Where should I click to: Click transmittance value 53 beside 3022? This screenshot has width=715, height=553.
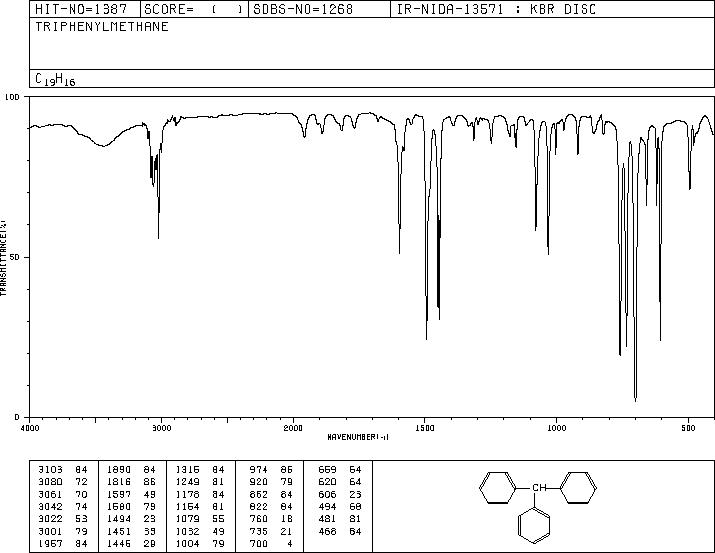click(81, 519)
